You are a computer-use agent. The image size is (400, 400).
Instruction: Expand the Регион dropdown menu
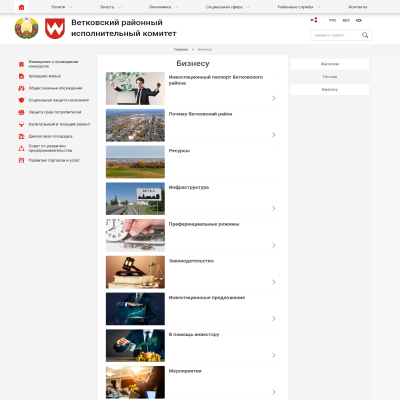[62, 7]
